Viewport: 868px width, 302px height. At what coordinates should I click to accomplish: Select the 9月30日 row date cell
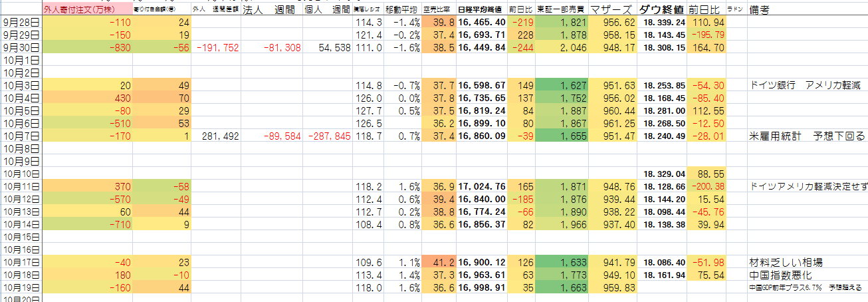click(21, 47)
